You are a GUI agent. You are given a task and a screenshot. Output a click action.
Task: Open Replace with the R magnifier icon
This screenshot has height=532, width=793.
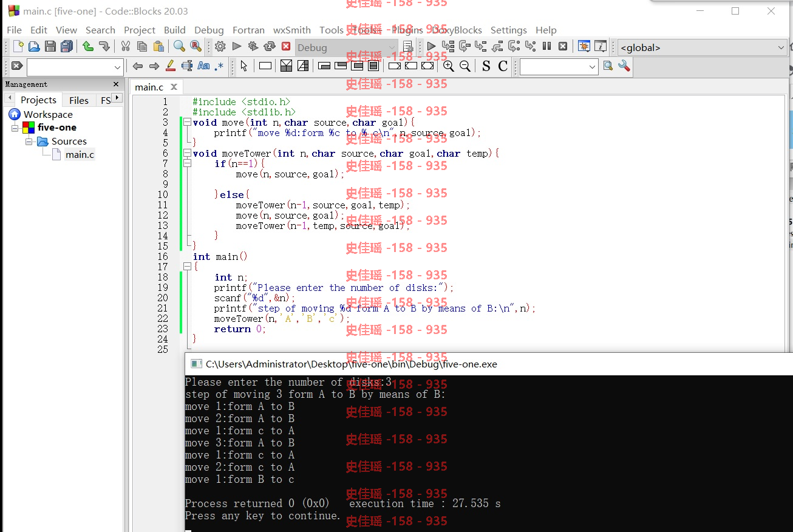pos(196,46)
